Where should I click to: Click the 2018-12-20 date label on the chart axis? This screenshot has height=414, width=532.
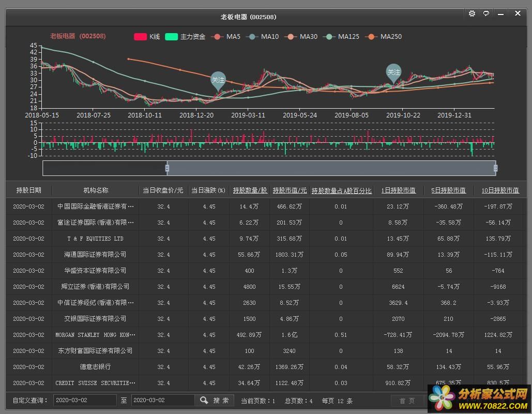click(x=196, y=115)
